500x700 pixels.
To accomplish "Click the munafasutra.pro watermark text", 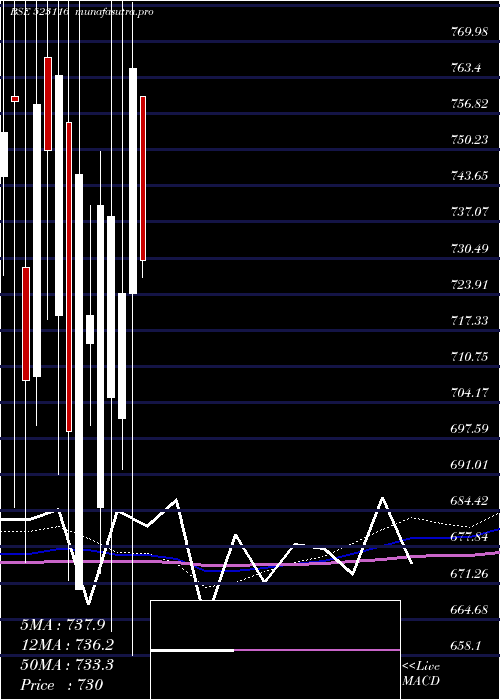I will (115, 12).
